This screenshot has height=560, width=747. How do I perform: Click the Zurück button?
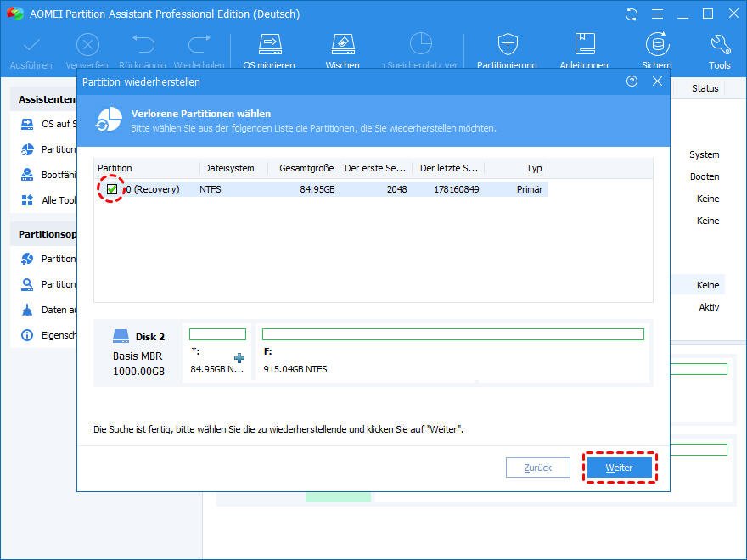(x=538, y=468)
